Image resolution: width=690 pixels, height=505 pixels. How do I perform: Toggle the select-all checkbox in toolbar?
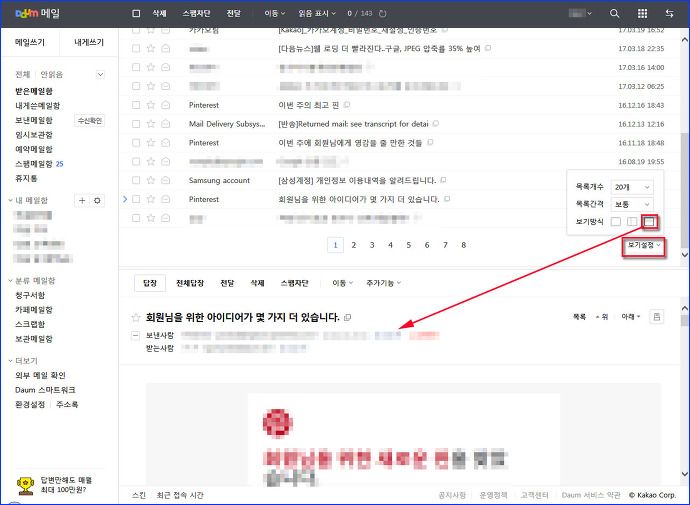pos(136,14)
